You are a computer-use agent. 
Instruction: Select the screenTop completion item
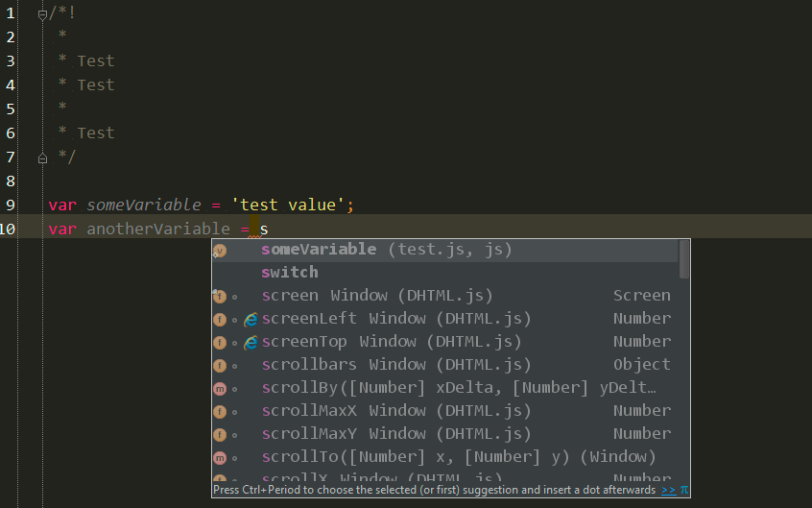pos(444,342)
